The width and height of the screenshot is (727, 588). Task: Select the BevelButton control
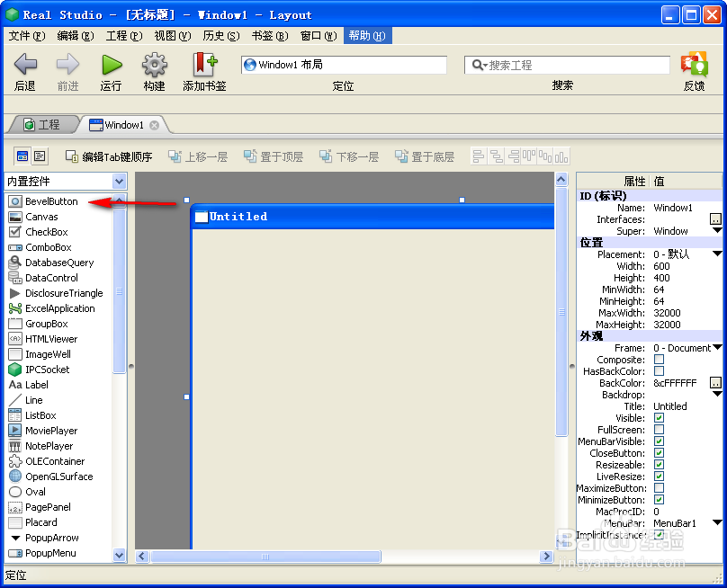coord(51,201)
